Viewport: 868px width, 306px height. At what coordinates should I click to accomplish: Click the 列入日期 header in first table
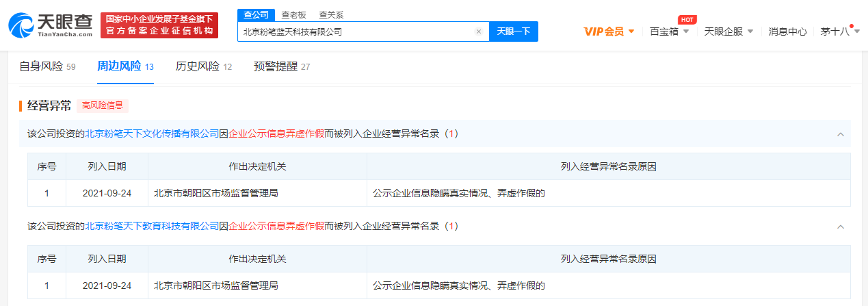(x=107, y=166)
